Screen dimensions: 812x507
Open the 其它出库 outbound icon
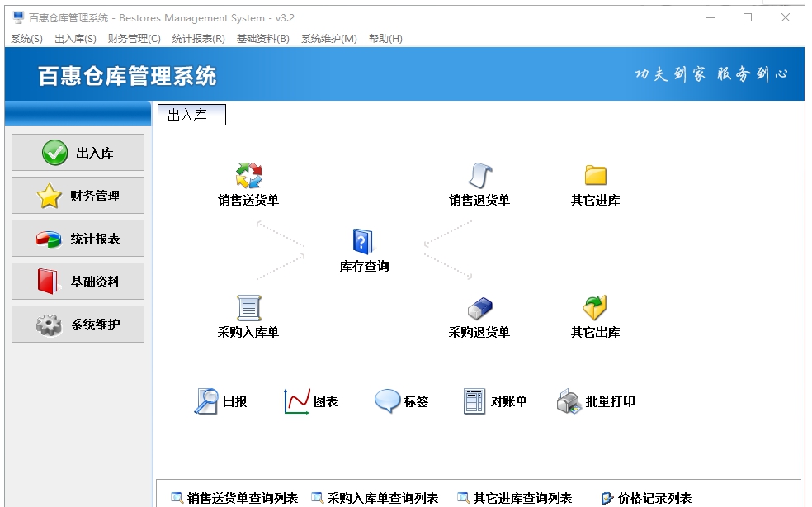(x=594, y=314)
